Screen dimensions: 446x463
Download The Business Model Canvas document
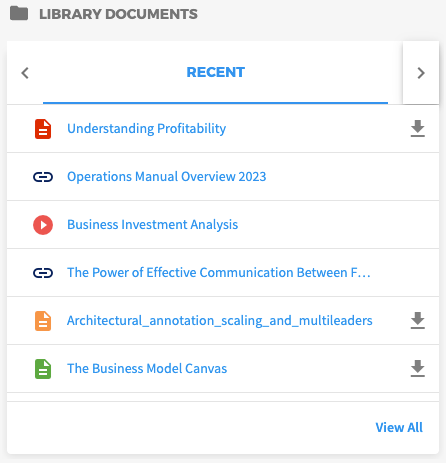point(417,369)
